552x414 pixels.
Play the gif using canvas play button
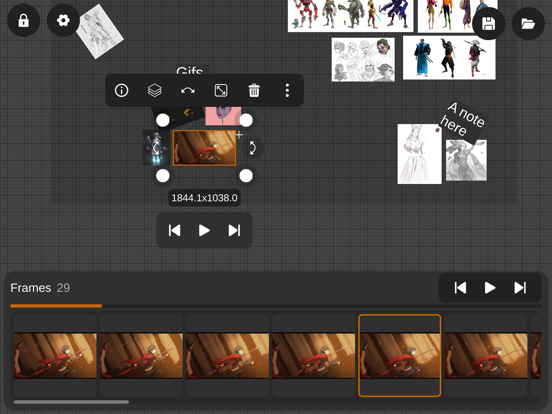204,231
